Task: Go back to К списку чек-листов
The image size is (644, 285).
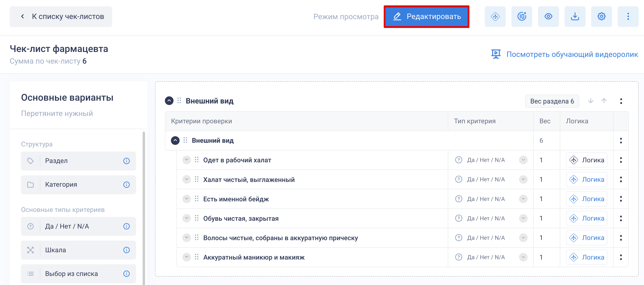Action: click(x=61, y=17)
